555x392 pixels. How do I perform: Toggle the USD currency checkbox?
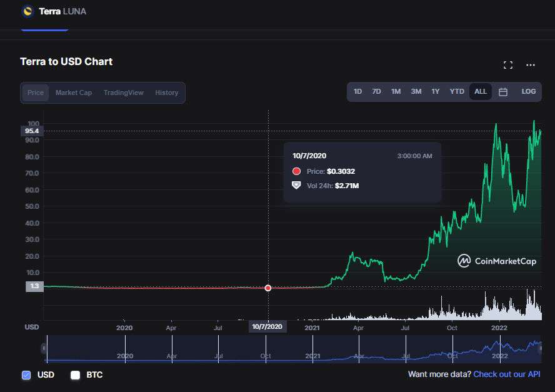coord(26,375)
